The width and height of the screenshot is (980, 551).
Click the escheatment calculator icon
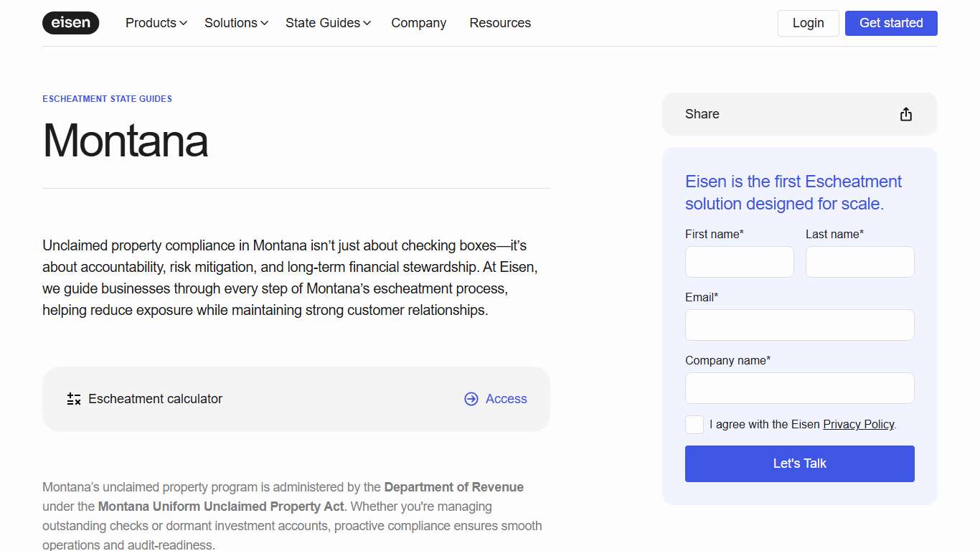[x=74, y=399]
